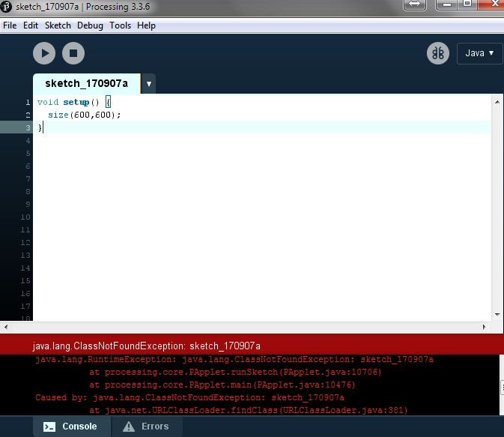The image size is (504, 437).
Task: Open the Tools menu
Action: point(120,25)
